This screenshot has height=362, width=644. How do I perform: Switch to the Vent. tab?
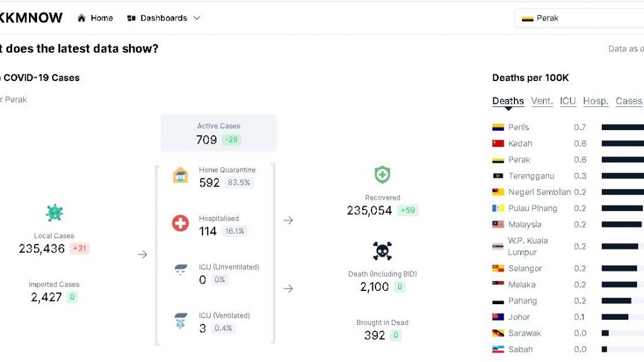[x=542, y=101]
